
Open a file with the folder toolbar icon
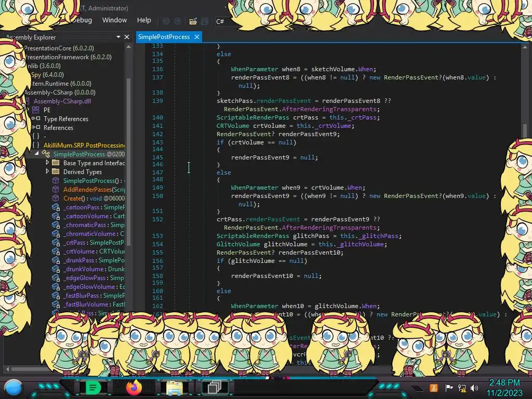click(193, 21)
